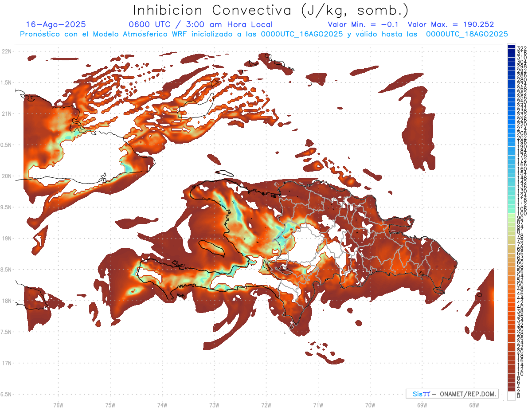
Task: Click the 8.5N latitude label
Action: tap(6, 270)
